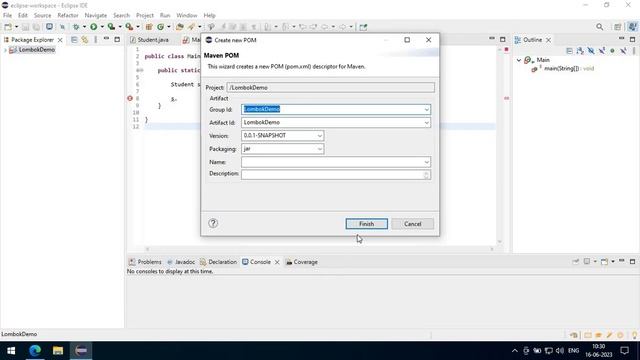Click the New Java Class icon in toolbar
Screen dimensions: 640x360
tap(160, 27)
